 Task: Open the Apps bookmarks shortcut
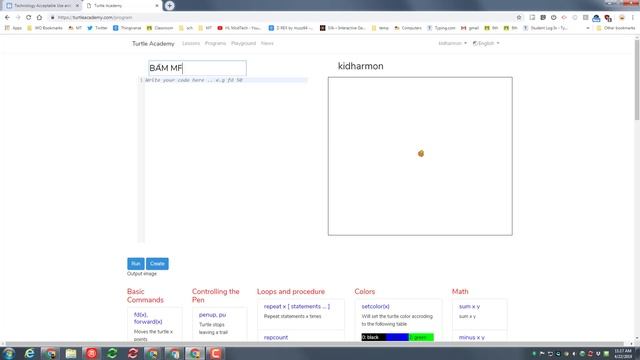13,28
